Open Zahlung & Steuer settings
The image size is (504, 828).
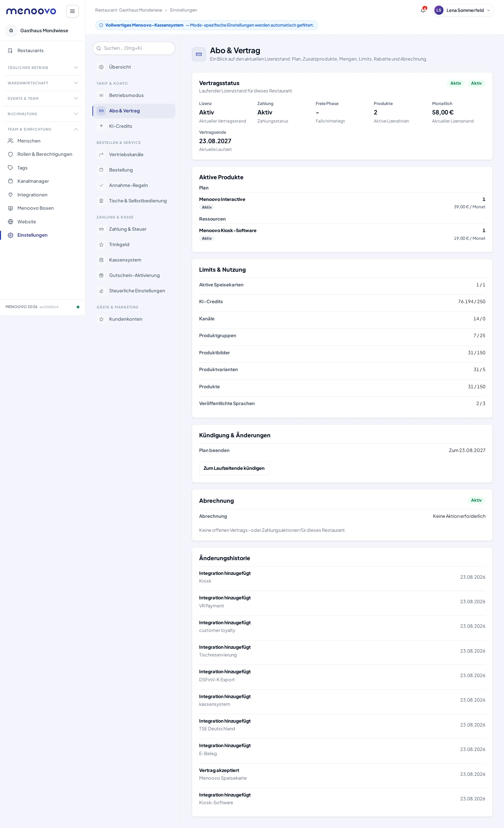click(134, 229)
